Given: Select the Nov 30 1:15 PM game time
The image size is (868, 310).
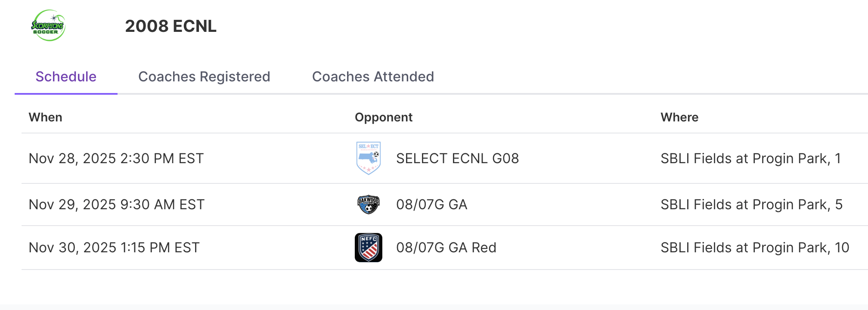Looking at the screenshot, I should [x=114, y=248].
